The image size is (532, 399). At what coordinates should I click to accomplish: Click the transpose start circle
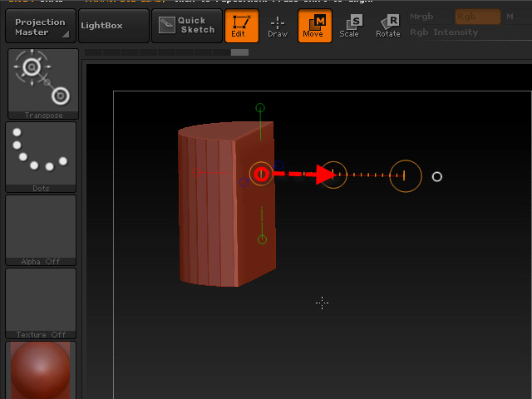pyautogui.click(x=261, y=174)
